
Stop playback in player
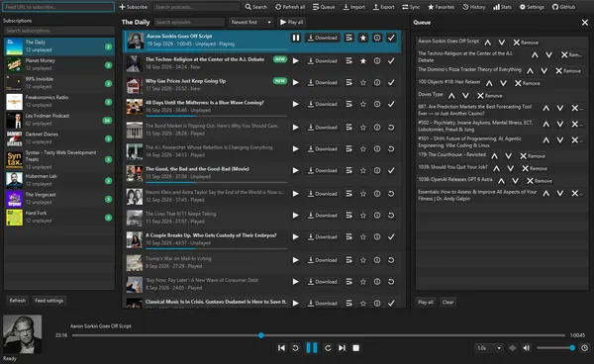[356, 348]
